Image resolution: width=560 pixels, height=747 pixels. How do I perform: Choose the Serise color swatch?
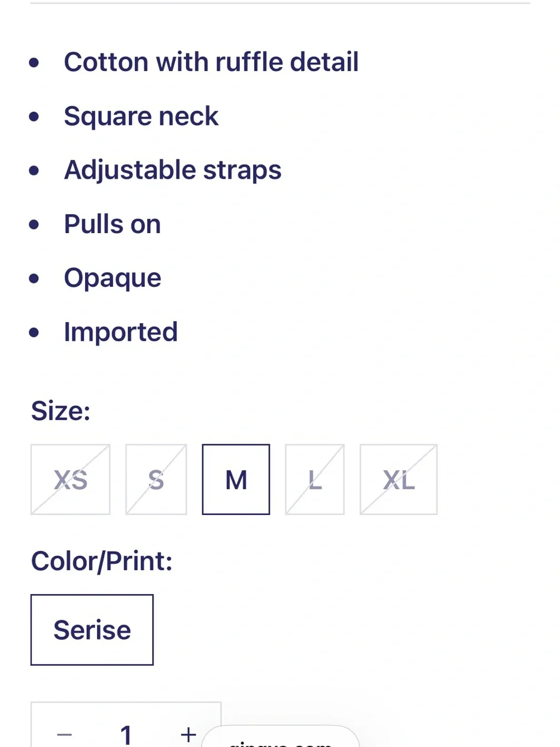pos(92,630)
